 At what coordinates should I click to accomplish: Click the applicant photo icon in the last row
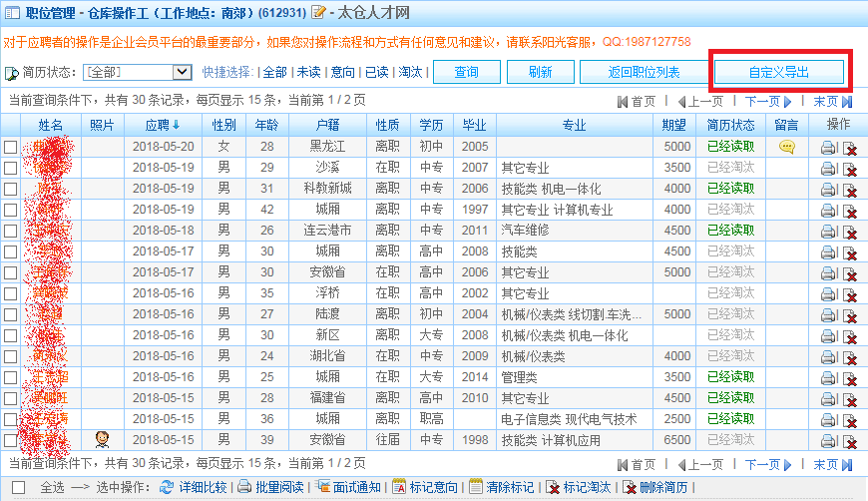102,439
